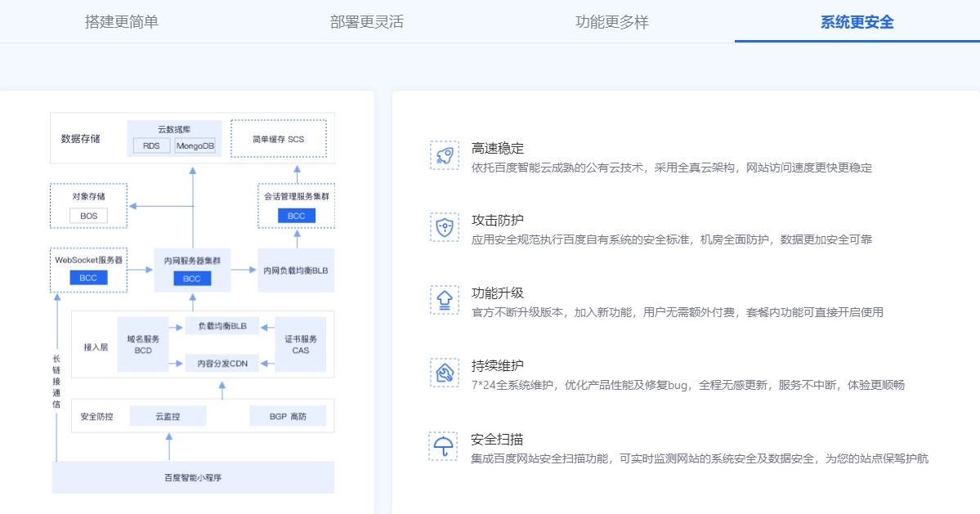Image resolution: width=980 pixels, height=514 pixels.
Task: Click the RDS box in the diagram
Action: click(x=152, y=146)
